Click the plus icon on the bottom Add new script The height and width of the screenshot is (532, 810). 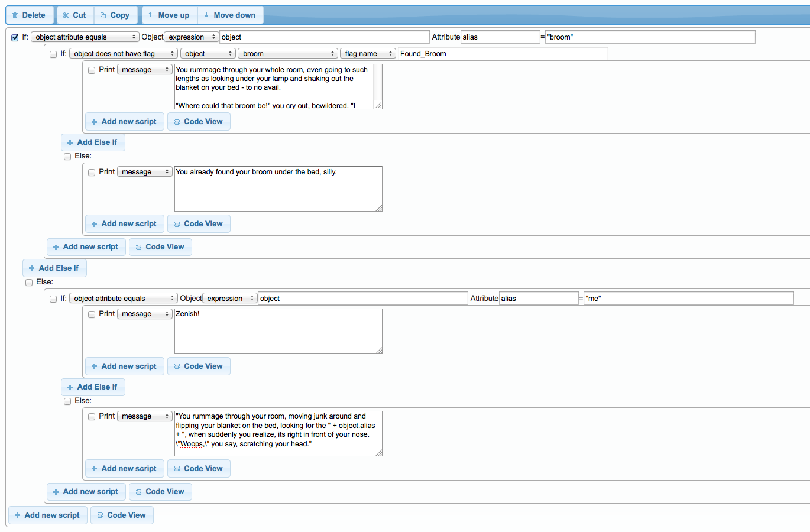click(x=17, y=515)
